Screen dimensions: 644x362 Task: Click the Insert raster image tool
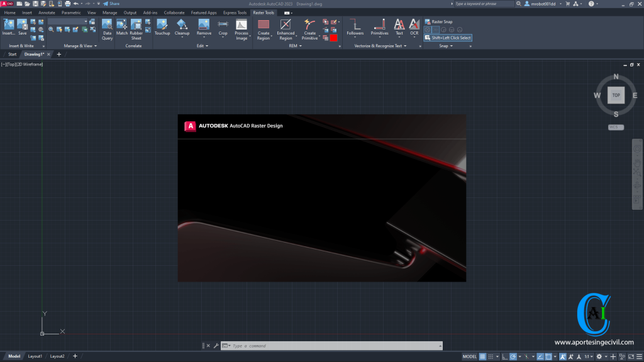(9, 28)
